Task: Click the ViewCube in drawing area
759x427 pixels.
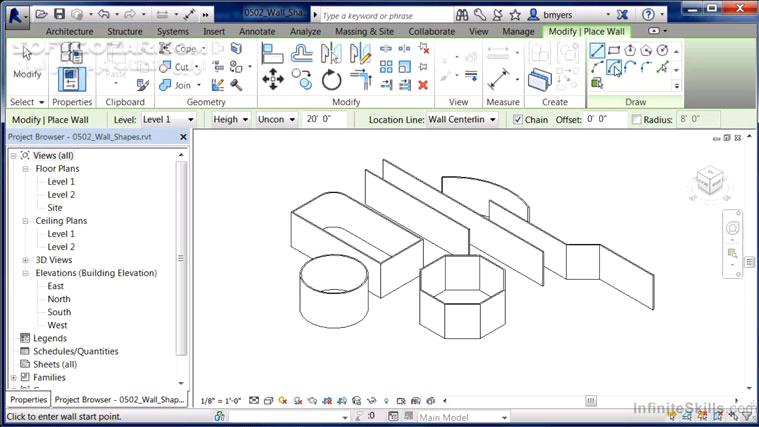Action: coord(710,182)
